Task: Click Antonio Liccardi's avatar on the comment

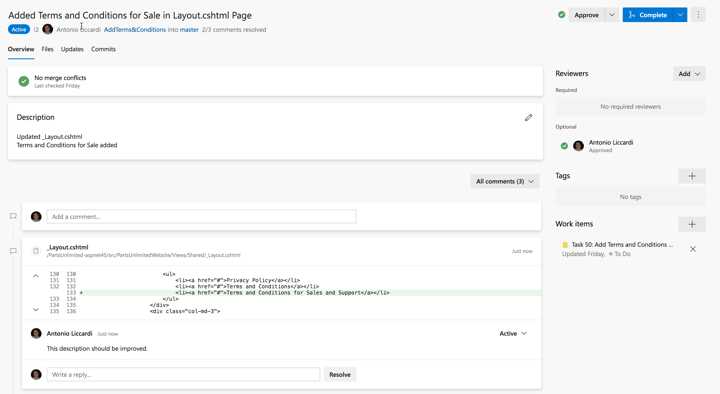Action: 36,333
